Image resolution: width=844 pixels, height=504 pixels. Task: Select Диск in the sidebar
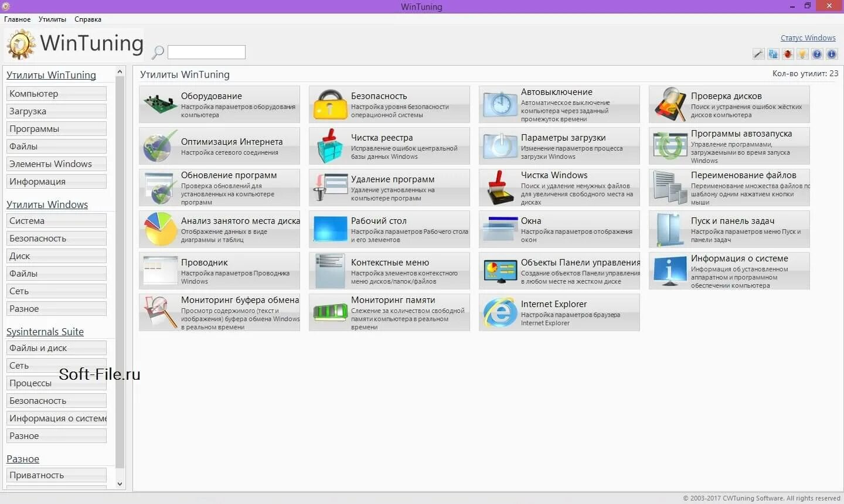tap(56, 256)
